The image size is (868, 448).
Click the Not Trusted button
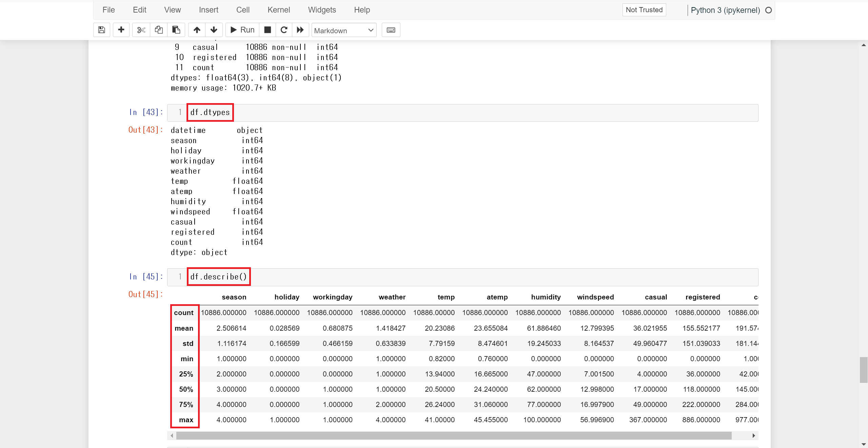pyautogui.click(x=644, y=10)
